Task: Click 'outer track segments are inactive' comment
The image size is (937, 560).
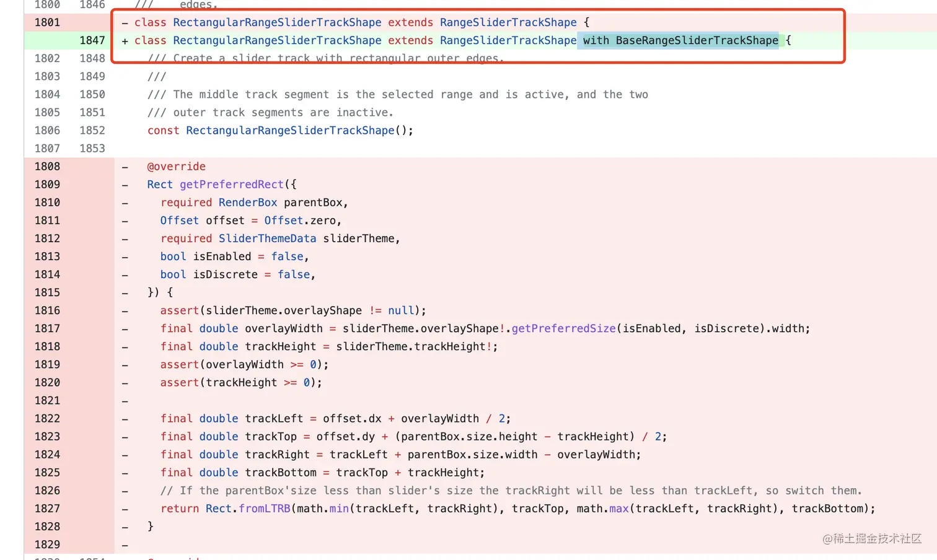Action: (x=270, y=112)
